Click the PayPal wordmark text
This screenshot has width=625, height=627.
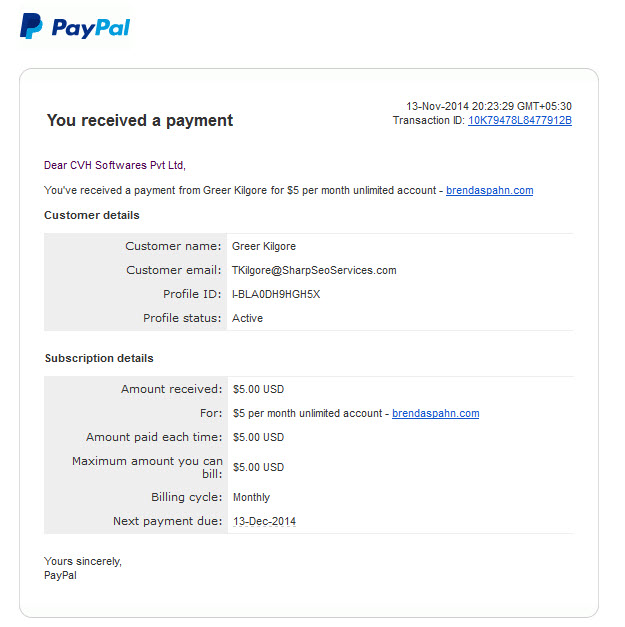point(91,28)
